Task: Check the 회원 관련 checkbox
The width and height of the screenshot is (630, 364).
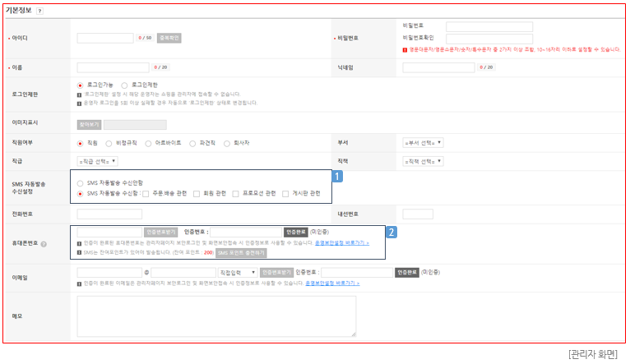Action: tap(197, 194)
